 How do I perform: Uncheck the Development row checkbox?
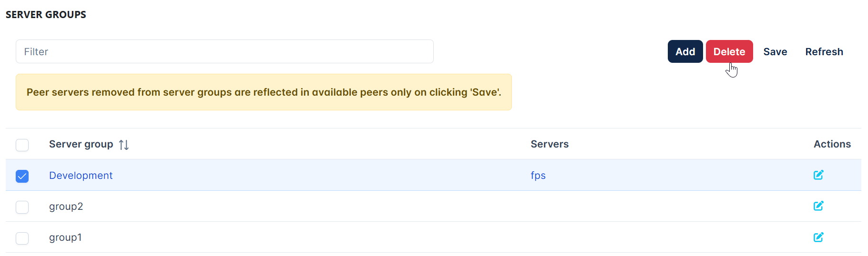[x=22, y=176]
